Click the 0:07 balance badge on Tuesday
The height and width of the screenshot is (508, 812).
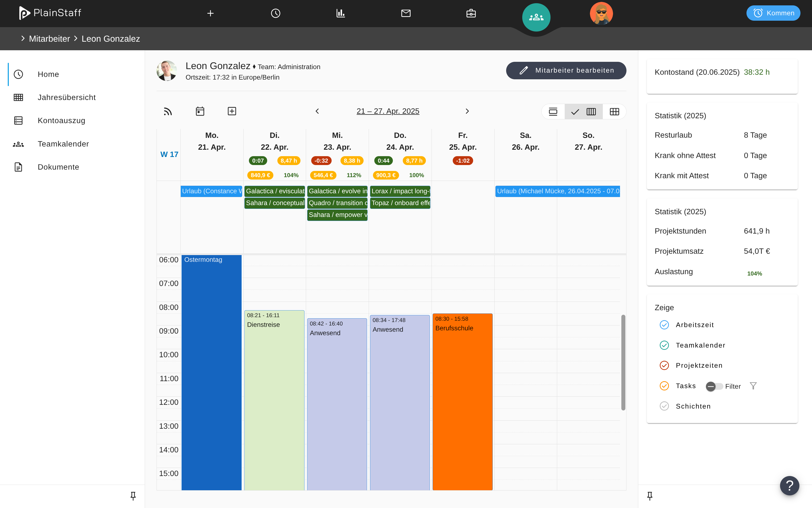pyautogui.click(x=258, y=161)
